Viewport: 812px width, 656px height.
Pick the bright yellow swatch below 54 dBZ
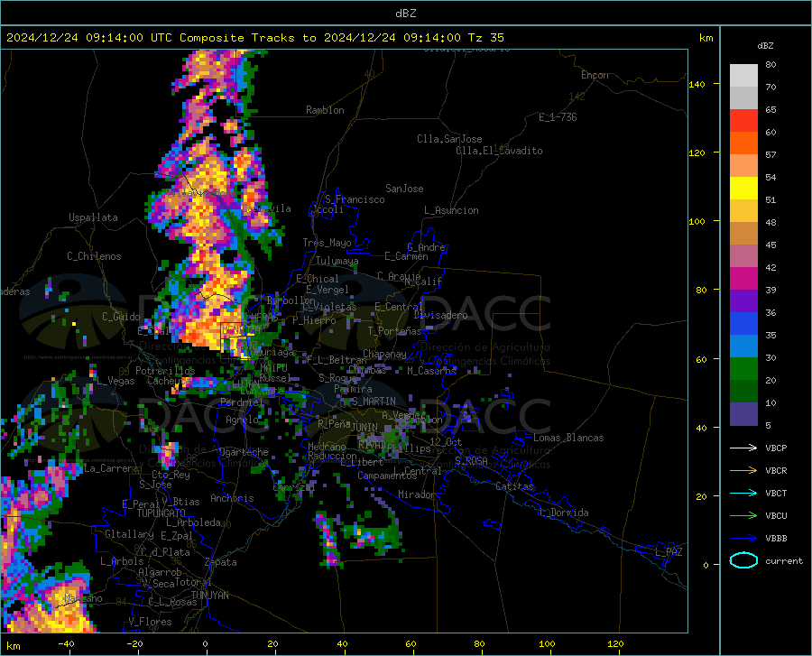point(743,189)
